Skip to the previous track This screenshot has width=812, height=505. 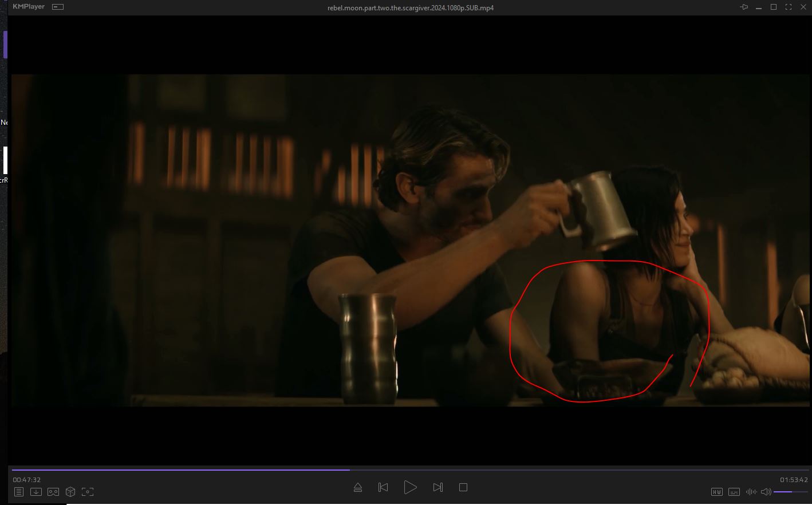[x=383, y=487]
